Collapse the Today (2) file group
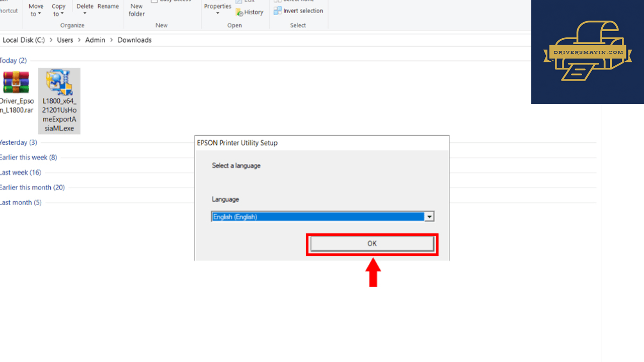The image size is (644, 362). coord(13,60)
